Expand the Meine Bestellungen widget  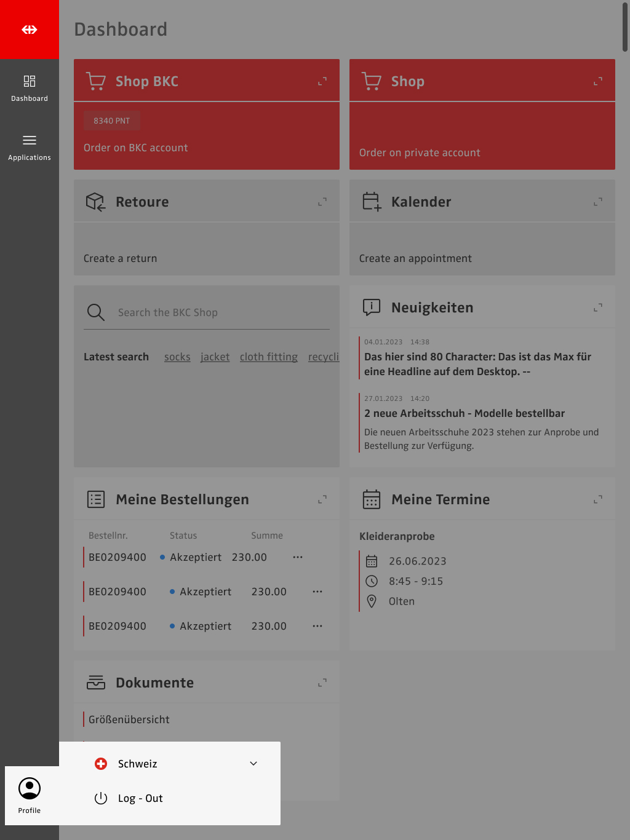322,499
